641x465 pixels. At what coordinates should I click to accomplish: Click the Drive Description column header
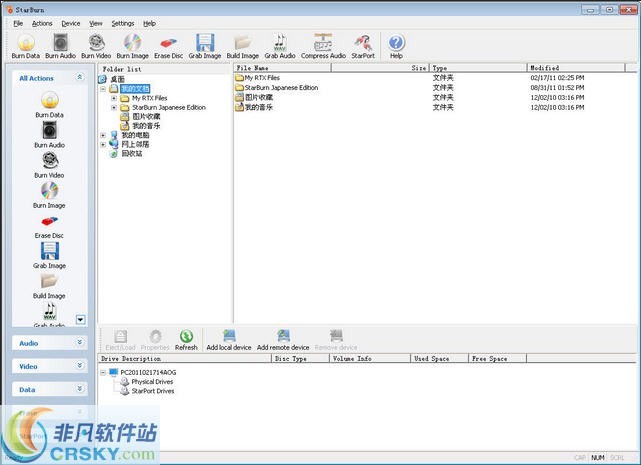(x=185, y=359)
